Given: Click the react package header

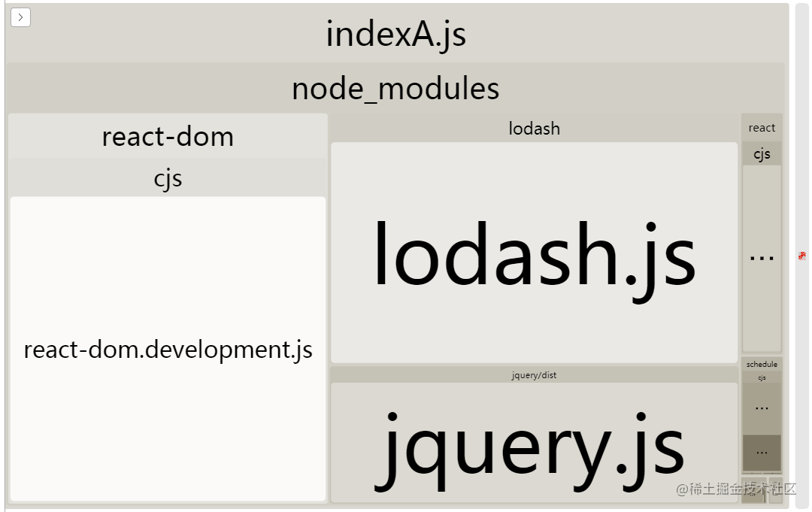Looking at the screenshot, I should tap(762, 128).
